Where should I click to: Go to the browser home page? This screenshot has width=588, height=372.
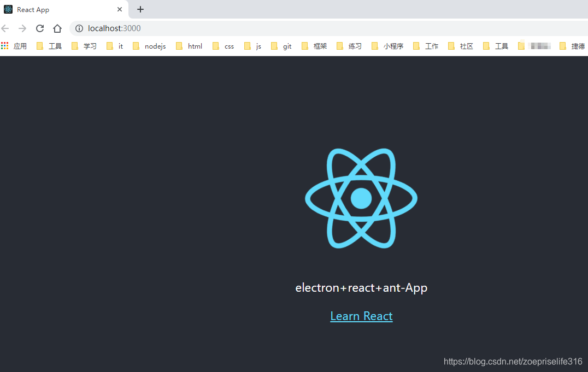point(57,28)
